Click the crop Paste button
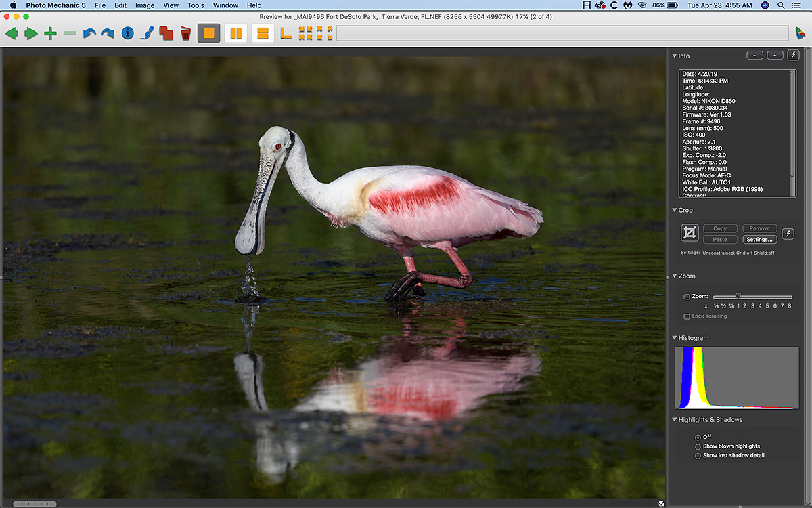Viewport: 812px width, 508px height. tap(720, 239)
